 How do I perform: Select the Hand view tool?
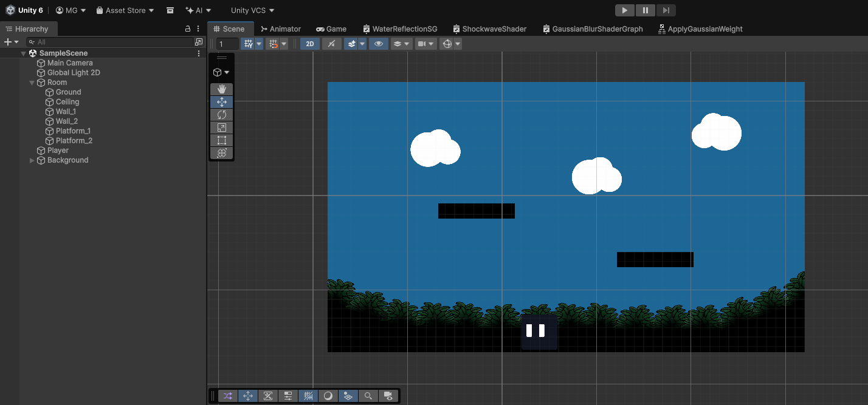[221, 89]
